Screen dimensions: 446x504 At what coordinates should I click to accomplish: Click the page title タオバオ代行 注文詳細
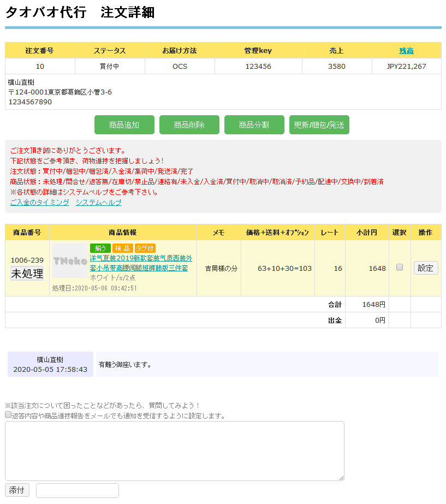tap(80, 13)
